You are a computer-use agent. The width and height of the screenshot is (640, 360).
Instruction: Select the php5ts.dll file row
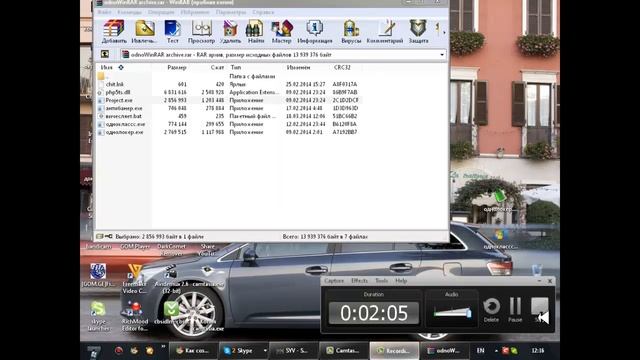[x=229, y=92]
